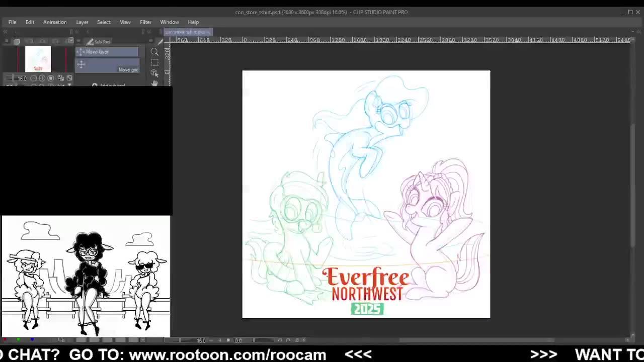644x362 pixels.
Task: Click the rotate right icon in the status bar
Action: point(288,340)
